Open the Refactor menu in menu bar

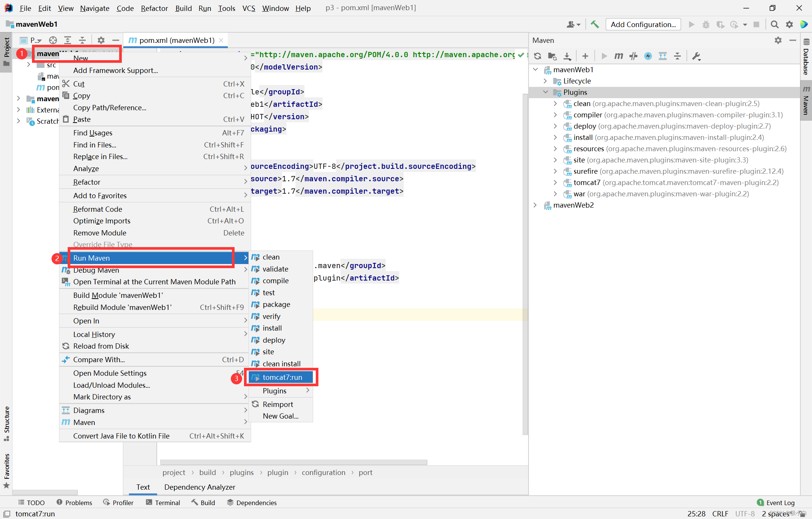point(154,8)
